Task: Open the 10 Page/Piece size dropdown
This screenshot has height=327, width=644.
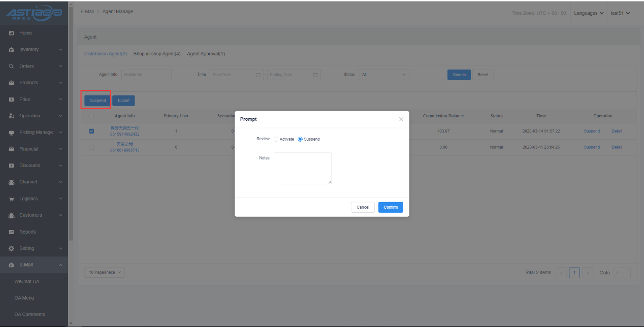Action: (104, 273)
